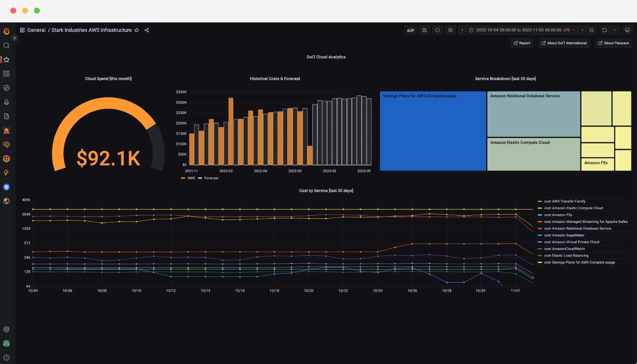Open the Grafana home logo
Image resolution: width=637 pixels, height=364 pixels.
[6, 31]
